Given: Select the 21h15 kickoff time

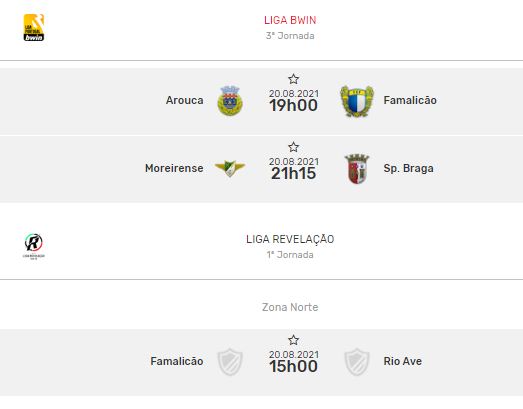Looking at the screenshot, I should coord(294,173).
